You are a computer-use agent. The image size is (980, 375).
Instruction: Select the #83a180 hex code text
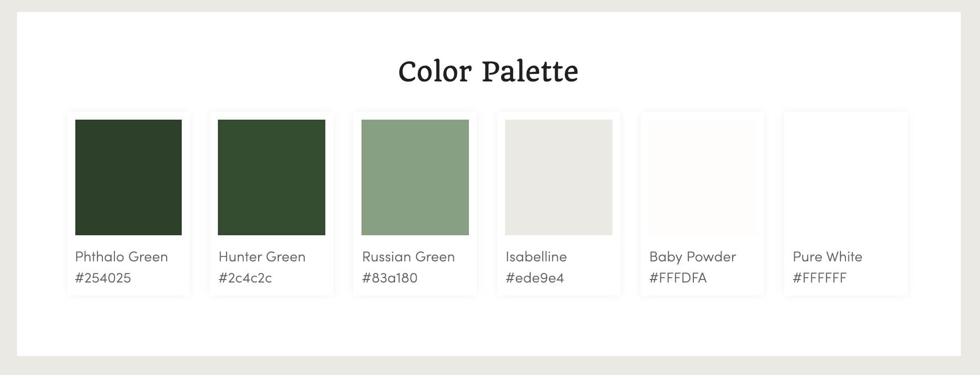390,278
